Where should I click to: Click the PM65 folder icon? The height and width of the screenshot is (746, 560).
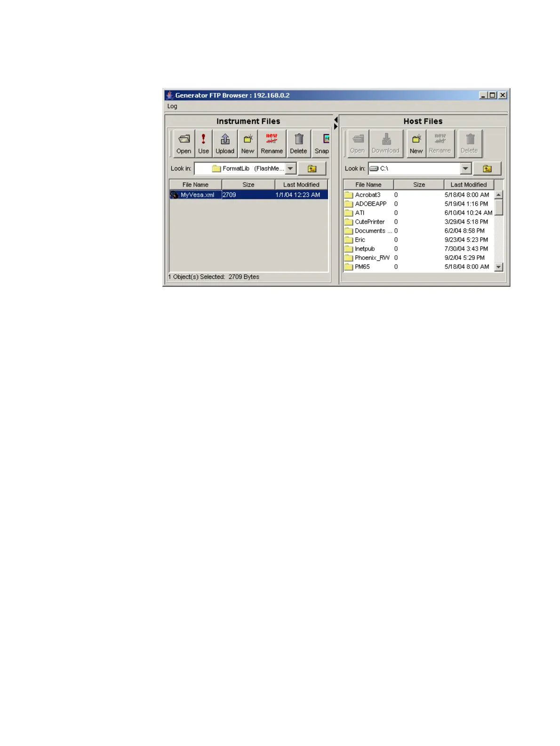pos(349,267)
